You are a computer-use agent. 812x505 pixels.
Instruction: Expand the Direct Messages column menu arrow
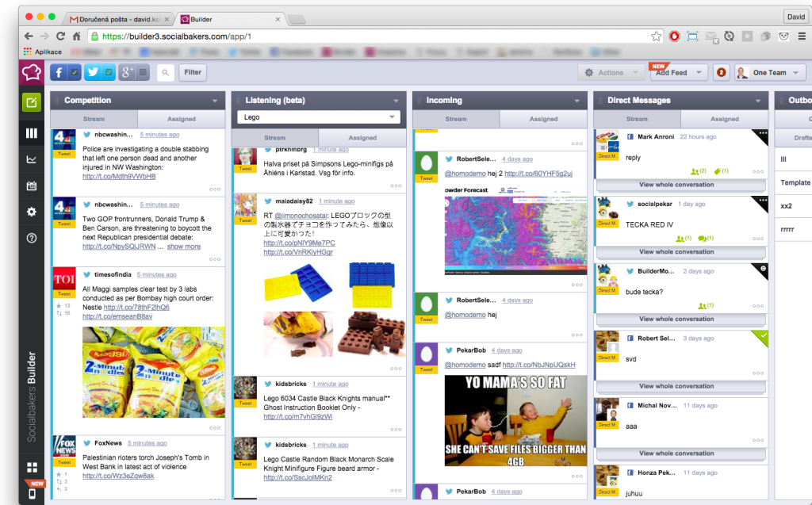pyautogui.click(x=757, y=101)
